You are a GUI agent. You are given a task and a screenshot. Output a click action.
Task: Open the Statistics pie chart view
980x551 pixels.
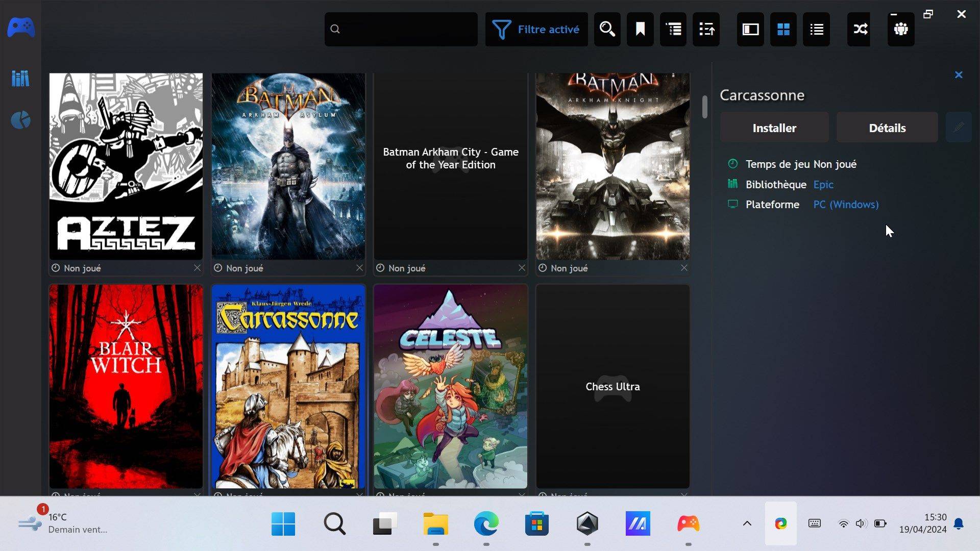click(20, 120)
